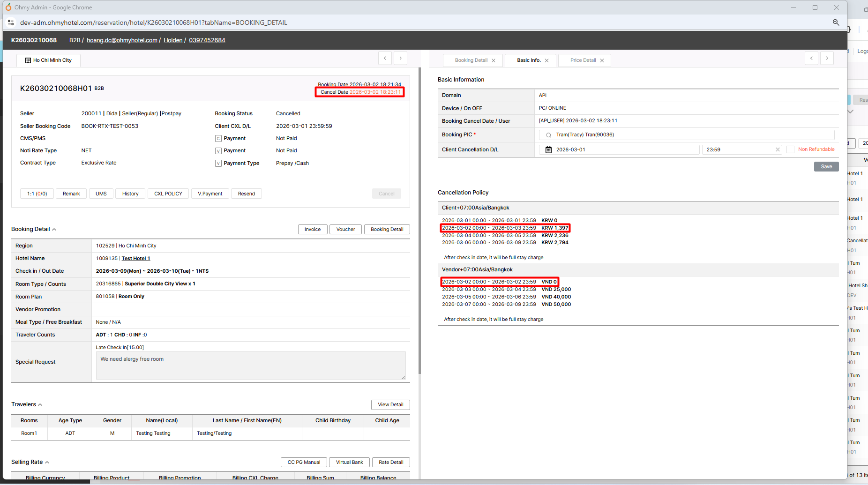Open the Test Hotel 1 link
This screenshot has width=868, height=485.
136,259
